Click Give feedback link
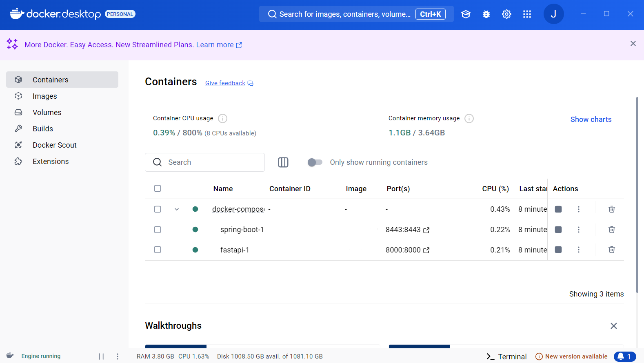The height and width of the screenshot is (363, 644). click(x=225, y=83)
